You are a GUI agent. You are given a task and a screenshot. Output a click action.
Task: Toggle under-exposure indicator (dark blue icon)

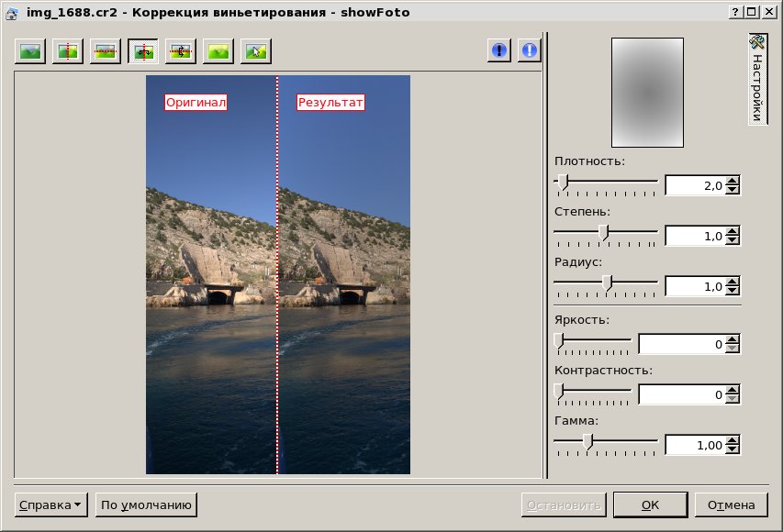tap(499, 50)
